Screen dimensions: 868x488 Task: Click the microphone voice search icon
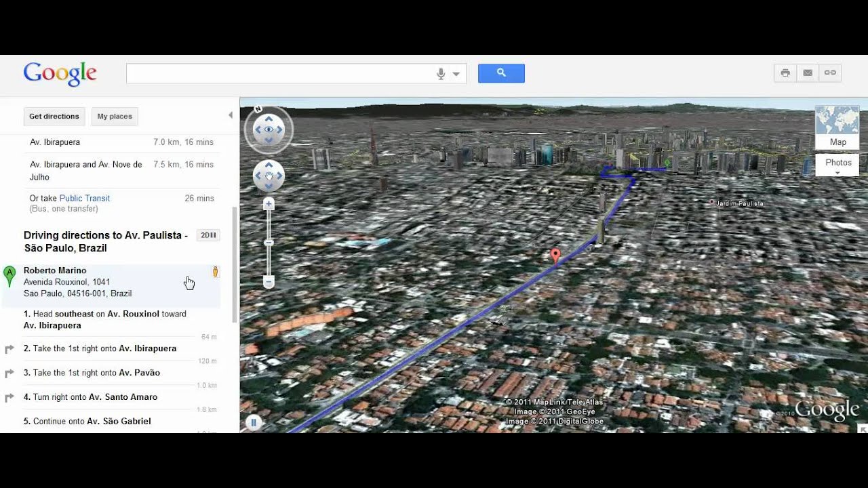[441, 74]
